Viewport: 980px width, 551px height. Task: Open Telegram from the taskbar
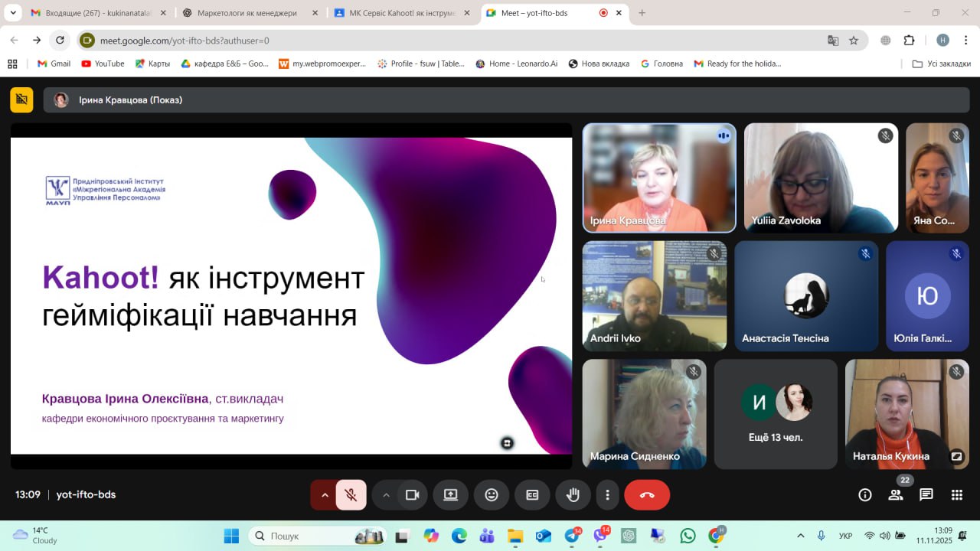tap(572, 536)
